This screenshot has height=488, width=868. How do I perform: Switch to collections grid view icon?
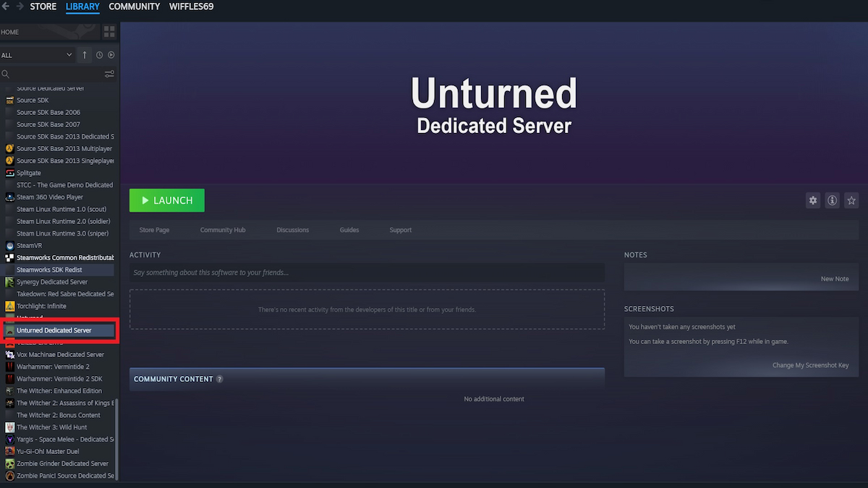coord(109,32)
